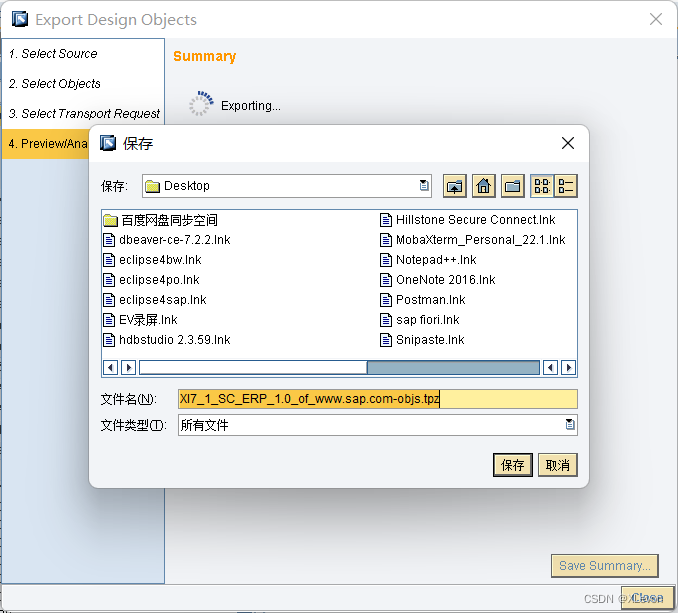Click the Export Design Objects title icon

20,19
